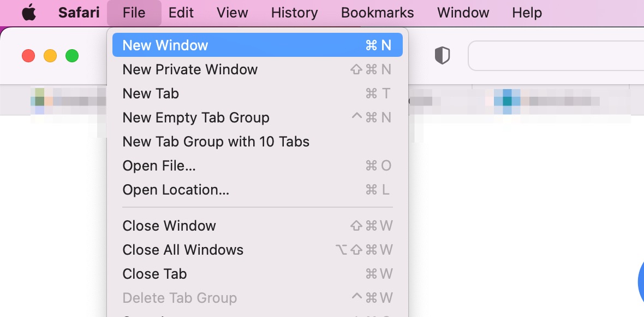
Task: Click the yellow minimize window button
Action: pos(50,56)
